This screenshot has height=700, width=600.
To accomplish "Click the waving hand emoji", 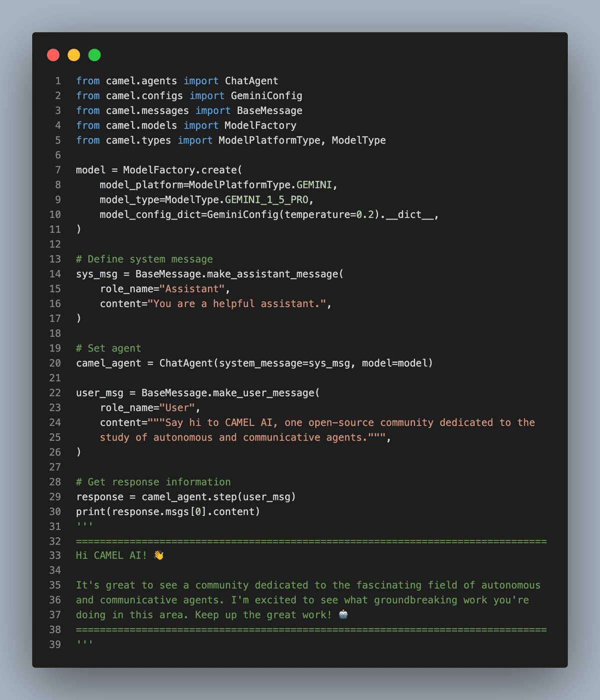I will 158,555.
